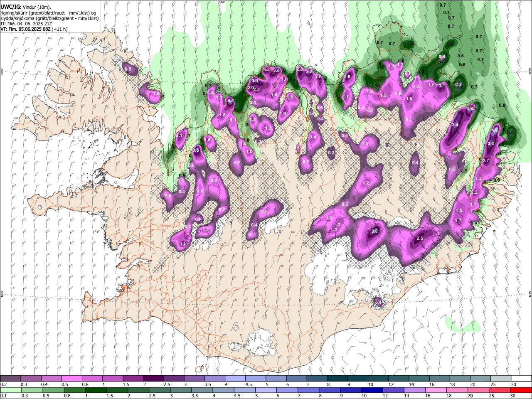Select the white swatch above 30 in upper row

(521, 379)
